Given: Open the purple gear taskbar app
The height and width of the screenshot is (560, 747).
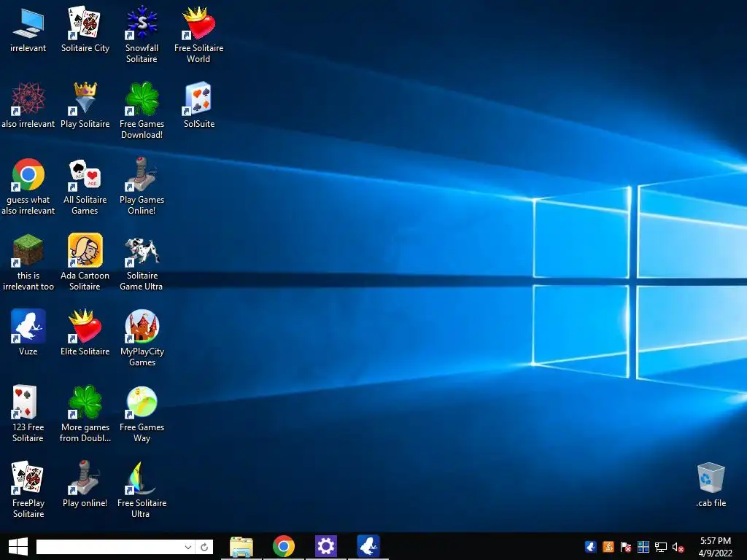Looking at the screenshot, I should pos(326,546).
